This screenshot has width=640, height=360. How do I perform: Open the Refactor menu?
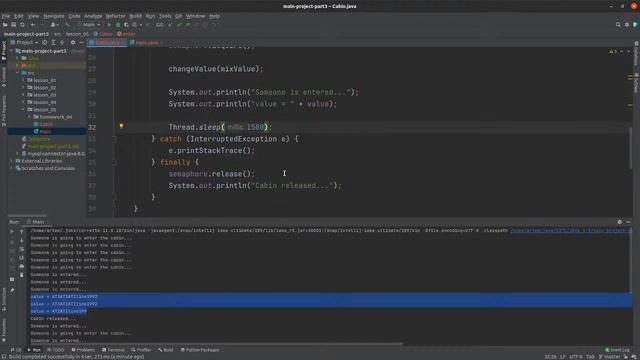pyautogui.click(x=116, y=16)
